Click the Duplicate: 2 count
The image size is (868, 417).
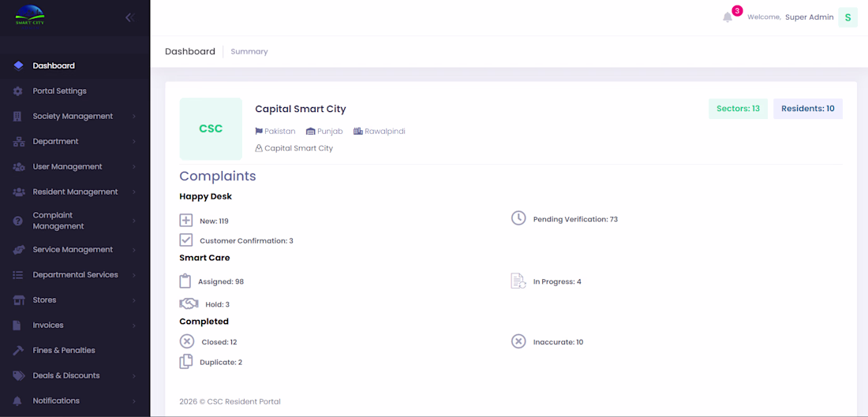tap(221, 363)
